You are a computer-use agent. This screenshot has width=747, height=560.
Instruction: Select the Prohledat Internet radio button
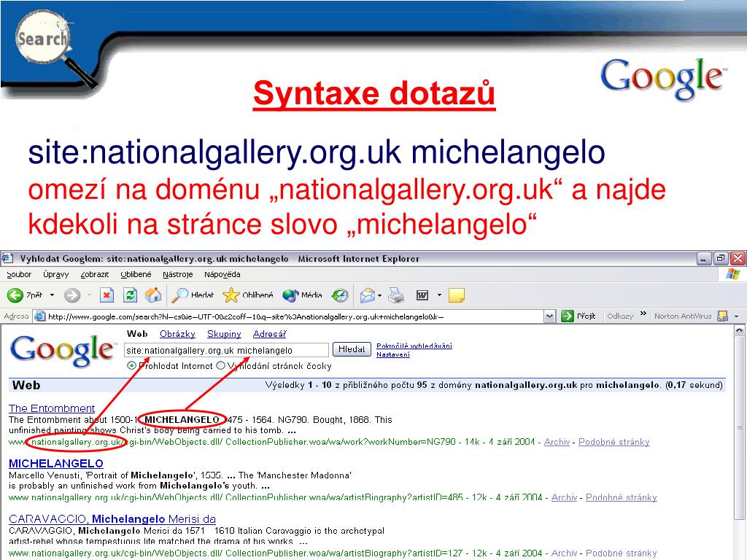[x=131, y=366]
